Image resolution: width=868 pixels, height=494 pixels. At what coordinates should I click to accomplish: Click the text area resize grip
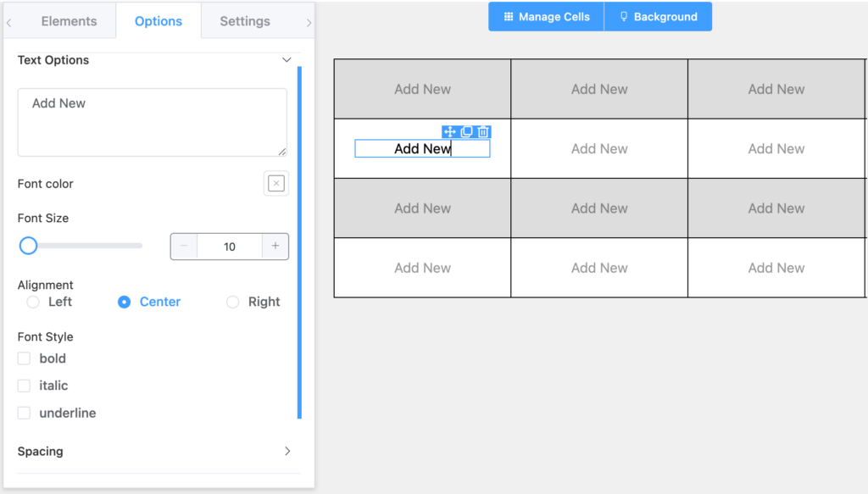pos(282,152)
